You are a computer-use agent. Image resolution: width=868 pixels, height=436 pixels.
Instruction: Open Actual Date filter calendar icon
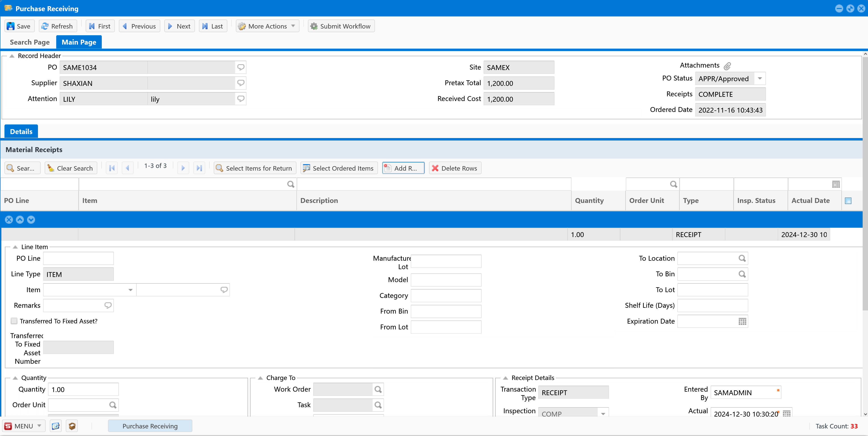tap(836, 184)
